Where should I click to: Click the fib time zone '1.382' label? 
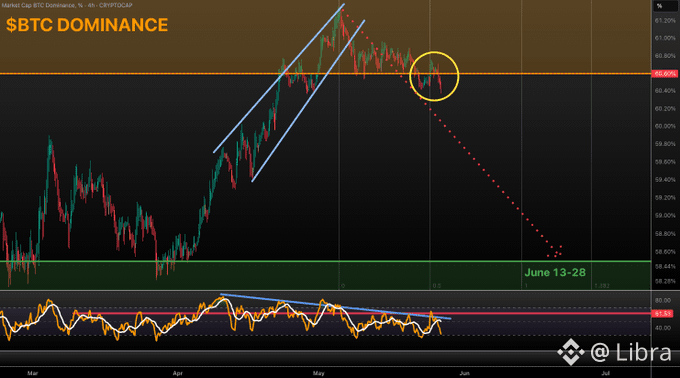(602, 286)
